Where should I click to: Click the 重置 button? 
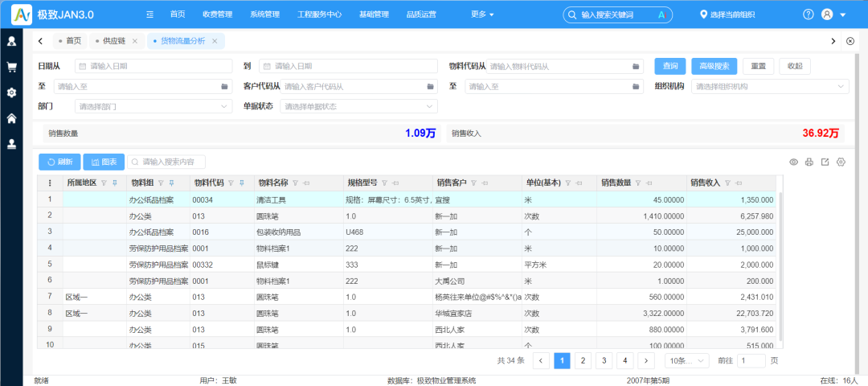(759, 67)
